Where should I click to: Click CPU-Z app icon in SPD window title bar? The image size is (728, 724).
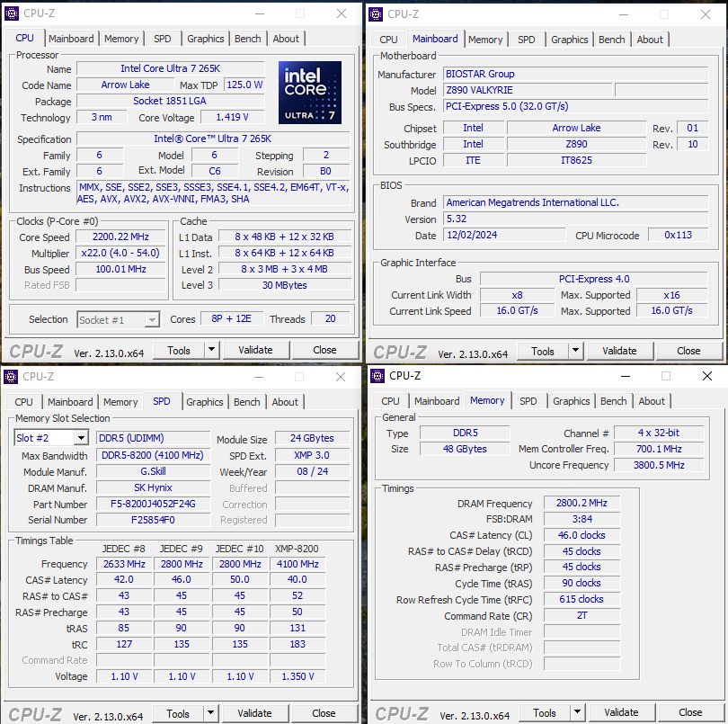coord(12,377)
